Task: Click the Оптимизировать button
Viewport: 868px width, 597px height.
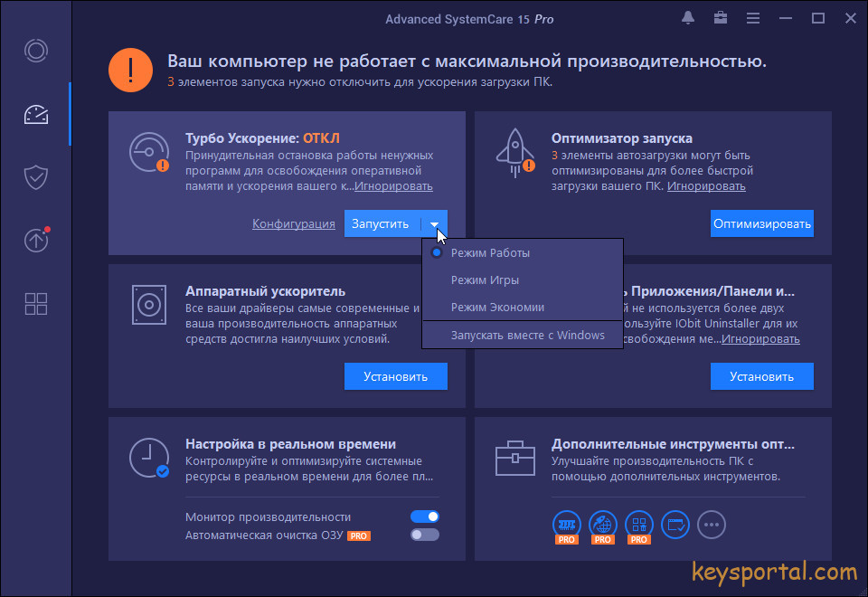Action: [x=761, y=223]
